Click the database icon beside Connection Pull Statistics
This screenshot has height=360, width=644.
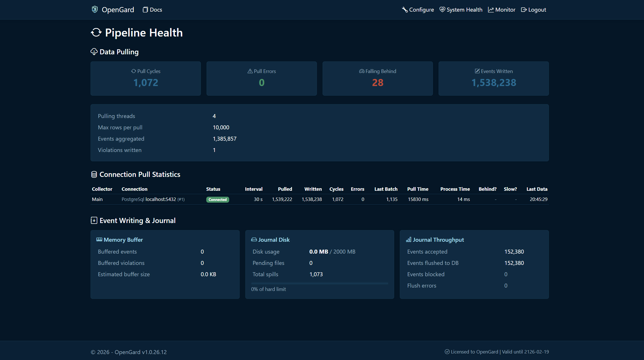click(94, 174)
